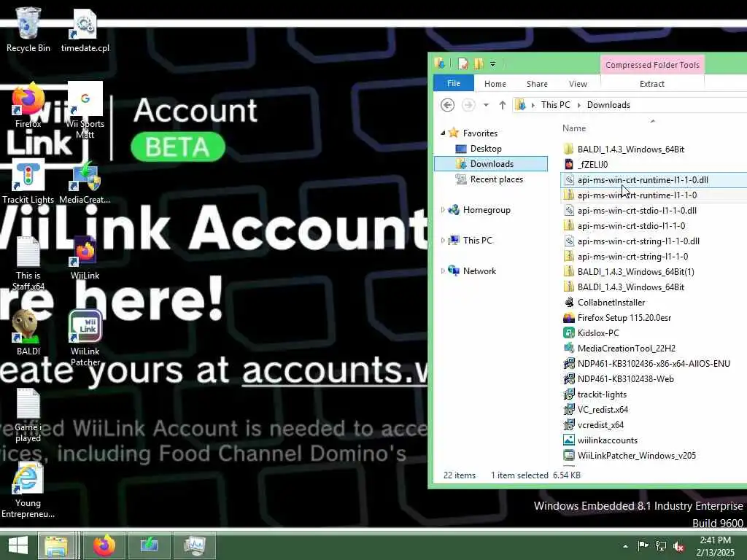This screenshot has height=560, width=747.
Task: Collapse the Favorites tree section
Action: click(x=443, y=133)
